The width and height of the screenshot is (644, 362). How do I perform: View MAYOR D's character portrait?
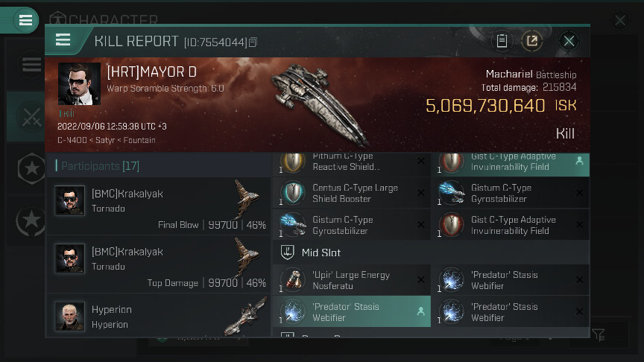79,83
